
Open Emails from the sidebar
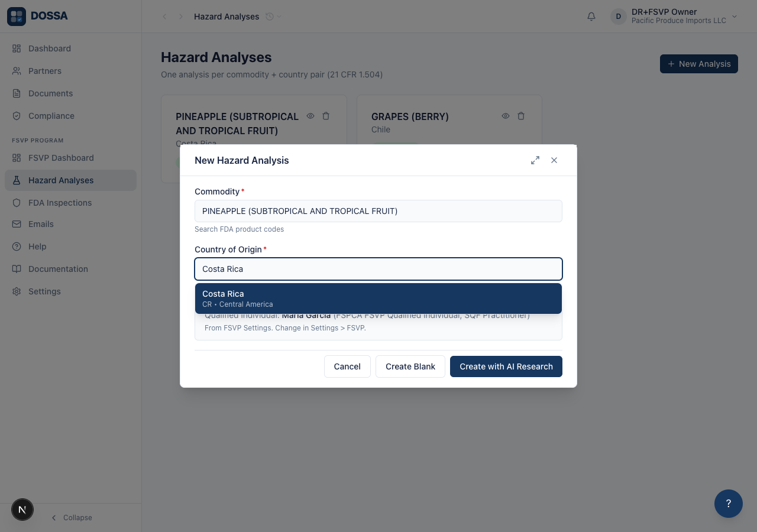70,224
